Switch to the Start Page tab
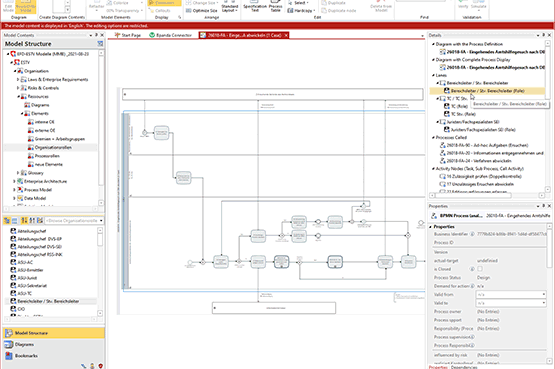The width and height of the screenshot is (555, 369). point(128,35)
